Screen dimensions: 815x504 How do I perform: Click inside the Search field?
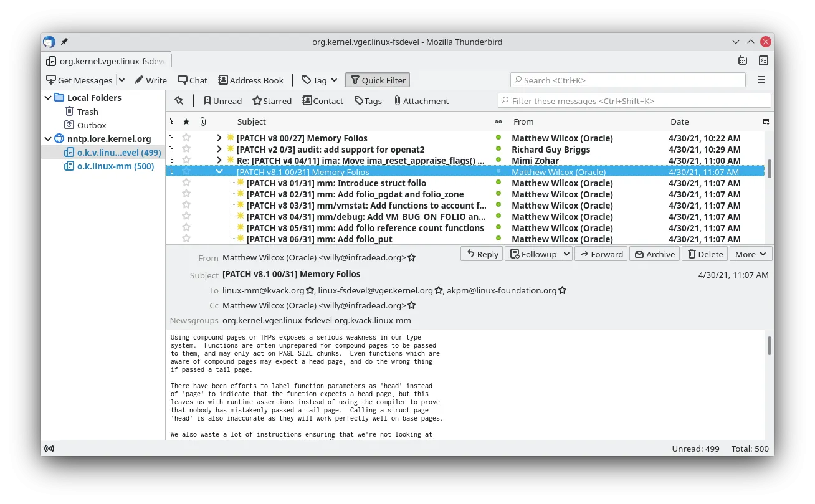(627, 80)
